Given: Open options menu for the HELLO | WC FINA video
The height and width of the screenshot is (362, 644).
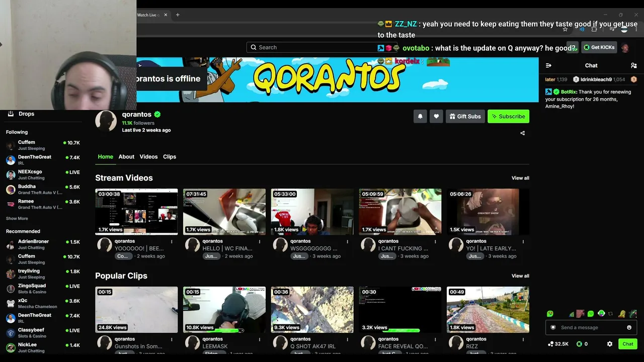Looking at the screenshot, I should coord(260,241).
